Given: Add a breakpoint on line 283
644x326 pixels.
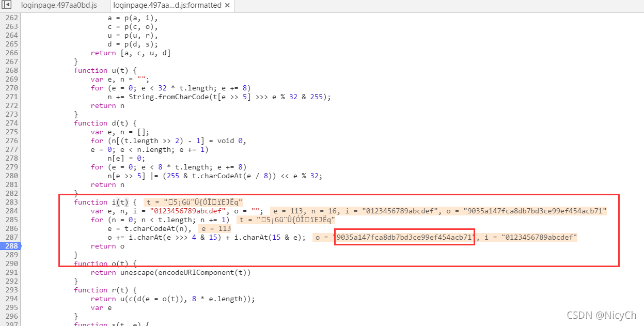Looking at the screenshot, I should (x=11, y=202).
